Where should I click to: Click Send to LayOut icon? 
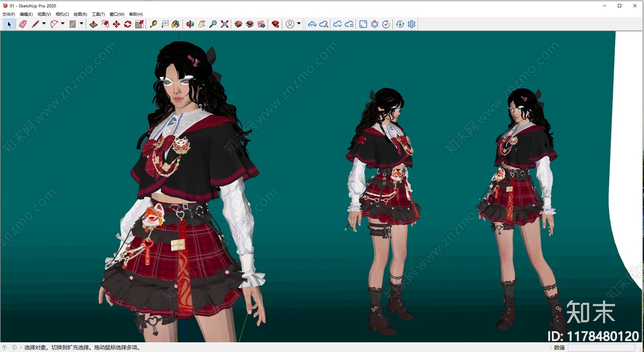[x=261, y=24]
